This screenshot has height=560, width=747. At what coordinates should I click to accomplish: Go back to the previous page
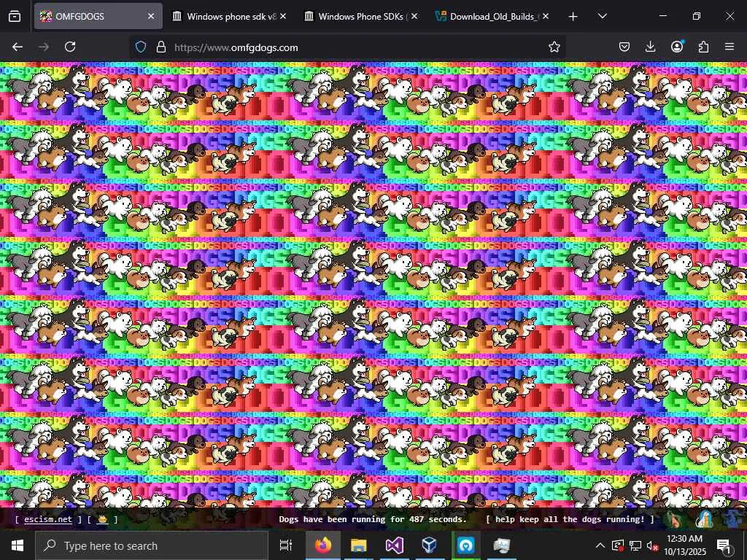(x=18, y=47)
